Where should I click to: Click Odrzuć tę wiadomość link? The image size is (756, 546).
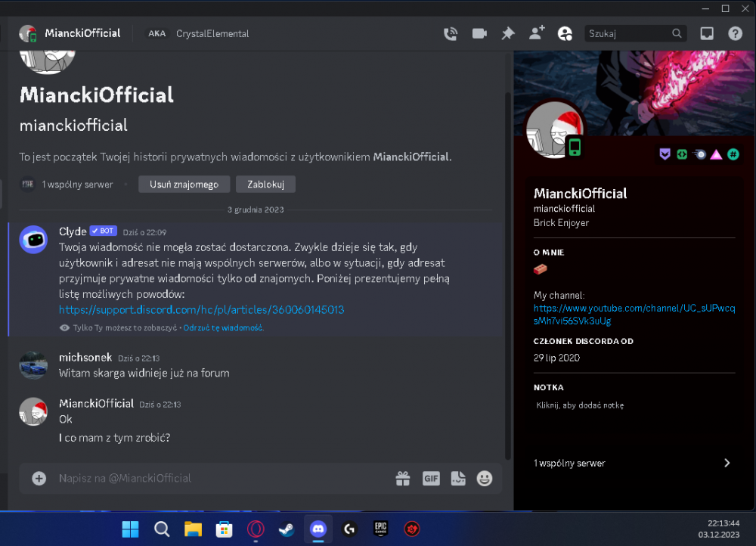click(223, 328)
